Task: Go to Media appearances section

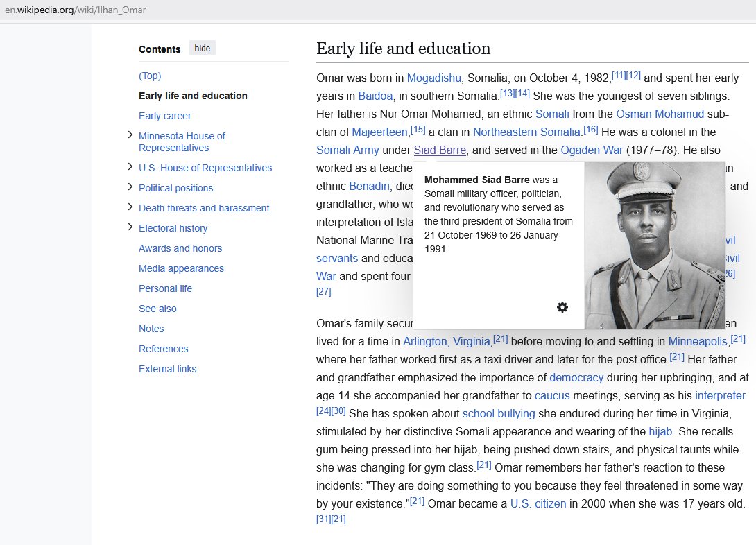Action: click(x=181, y=268)
